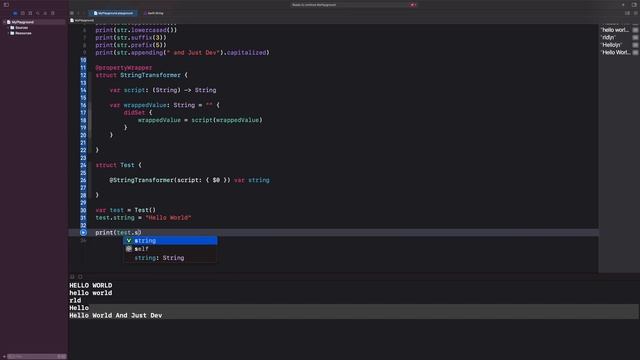Expand the Resources folder arrow
The width and height of the screenshot is (640, 360).
coord(8,33)
